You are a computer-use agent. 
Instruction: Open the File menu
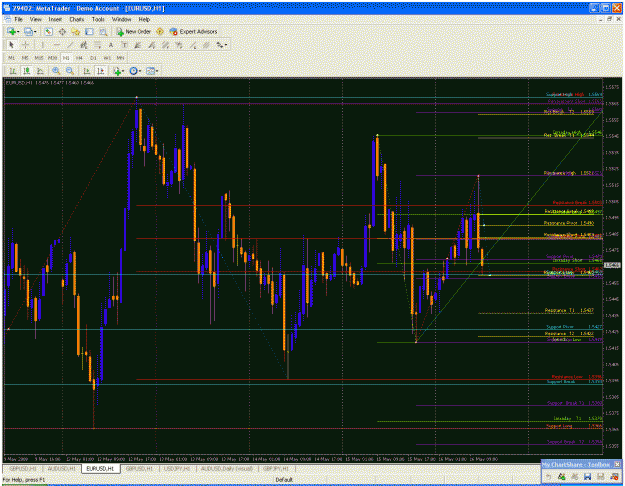coord(19,19)
